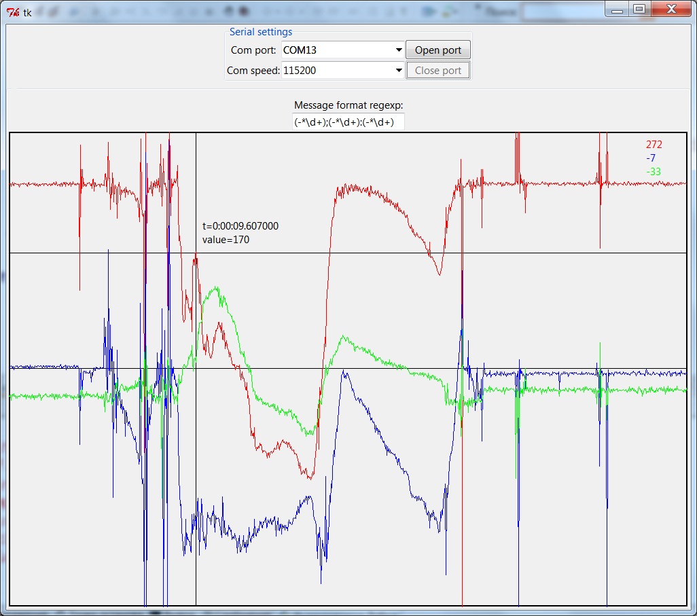
Task: Click the Message format regexp label
Action: (x=348, y=105)
